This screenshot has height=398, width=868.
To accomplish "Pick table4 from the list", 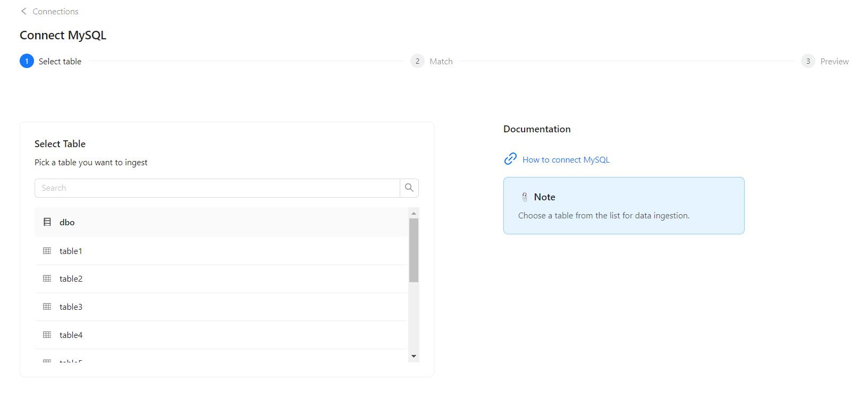I will [221, 335].
